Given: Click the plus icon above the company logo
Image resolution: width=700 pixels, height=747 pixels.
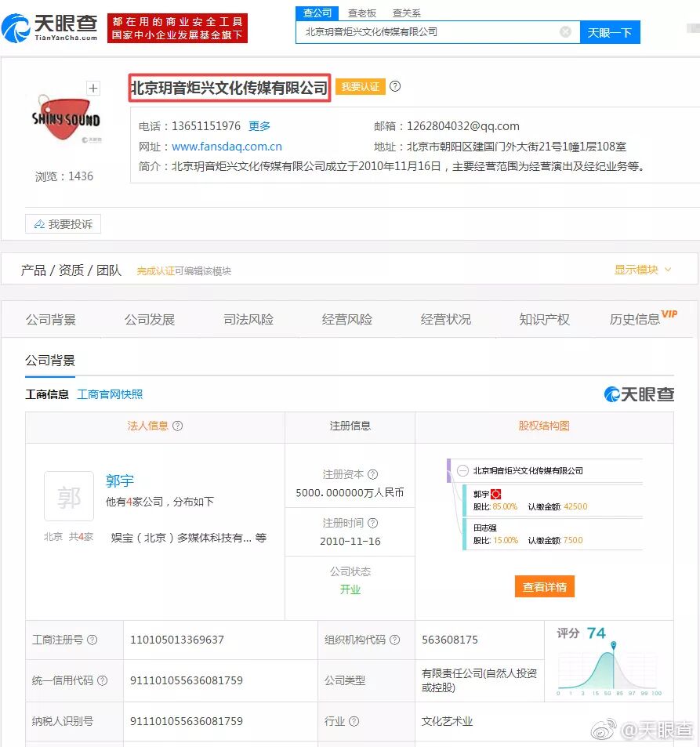Looking at the screenshot, I should pyautogui.click(x=93, y=88).
